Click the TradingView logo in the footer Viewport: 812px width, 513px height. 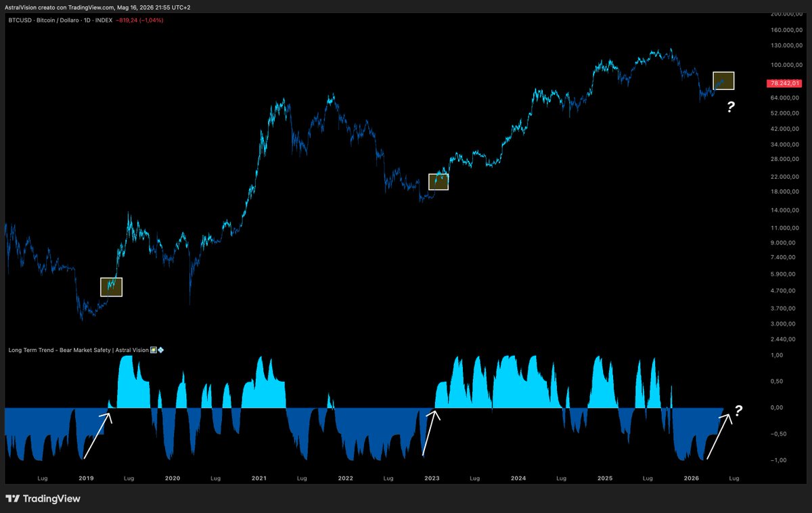(43, 499)
